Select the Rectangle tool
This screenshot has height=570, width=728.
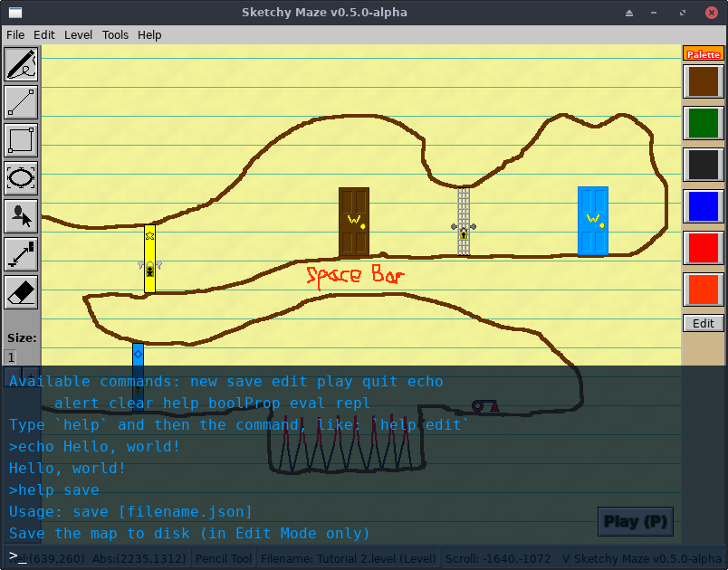[x=21, y=140]
